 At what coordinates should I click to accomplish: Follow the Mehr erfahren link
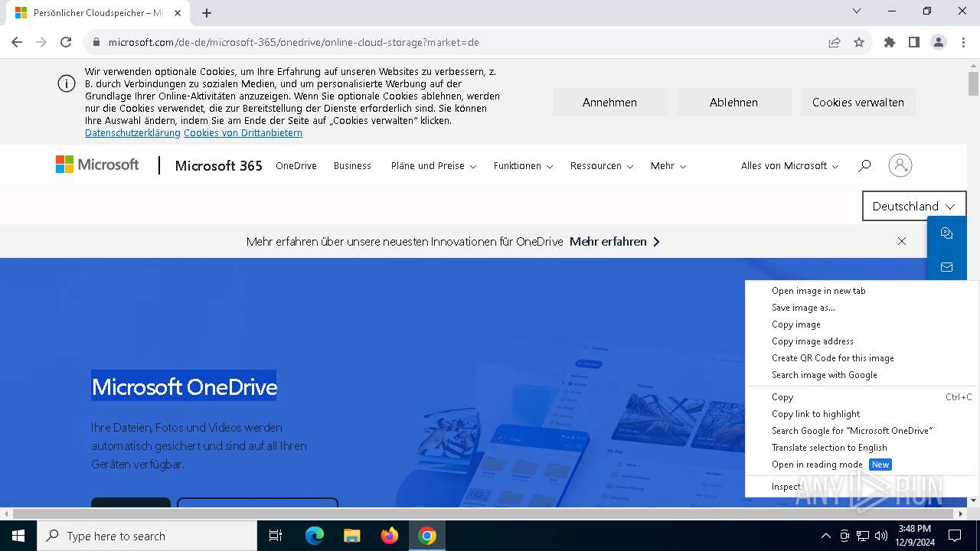615,241
